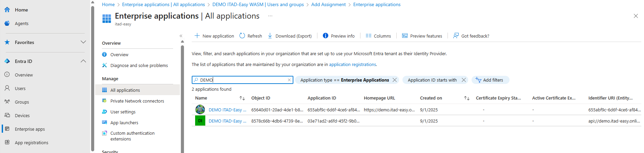The height and width of the screenshot is (153, 644).
Task: Go to App registrations in sidebar
Action: pyautogui.click(x=32, y=143)
